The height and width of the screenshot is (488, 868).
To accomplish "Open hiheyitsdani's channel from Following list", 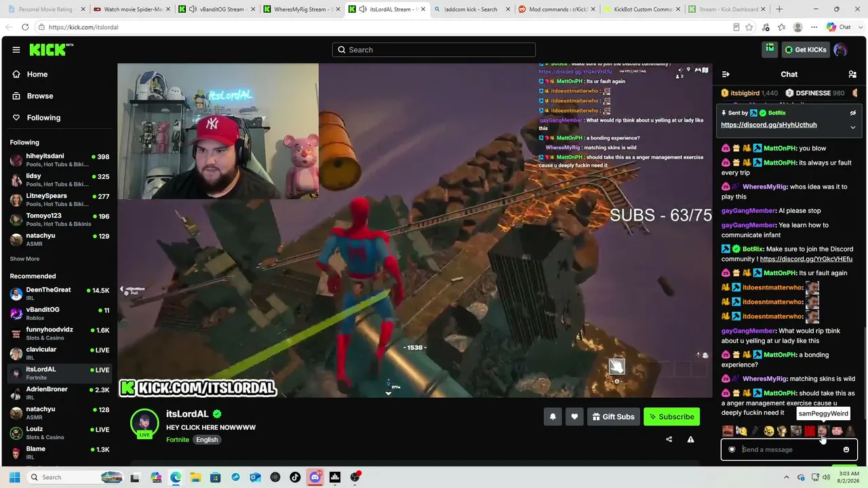I will click(60, 160).
